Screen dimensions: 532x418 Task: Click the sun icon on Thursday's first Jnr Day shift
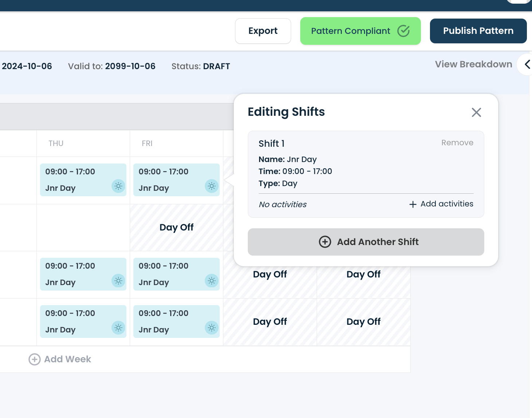(x=118, y=186)
